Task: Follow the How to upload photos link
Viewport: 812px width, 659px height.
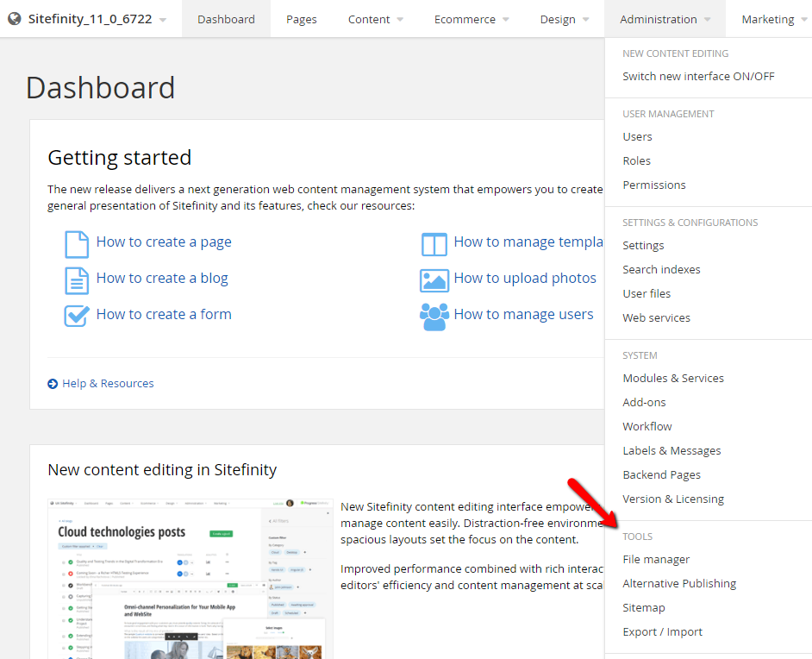Action: (x=525, y=279)
